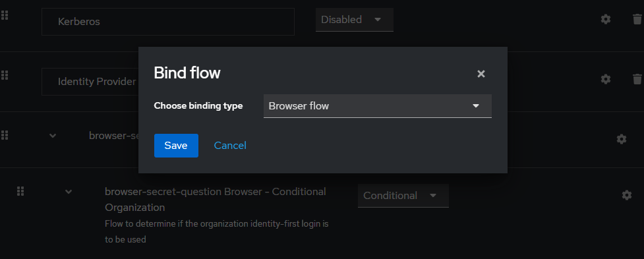
Task: Click the browser-se subflow settings gear icon
Action: 622,139
